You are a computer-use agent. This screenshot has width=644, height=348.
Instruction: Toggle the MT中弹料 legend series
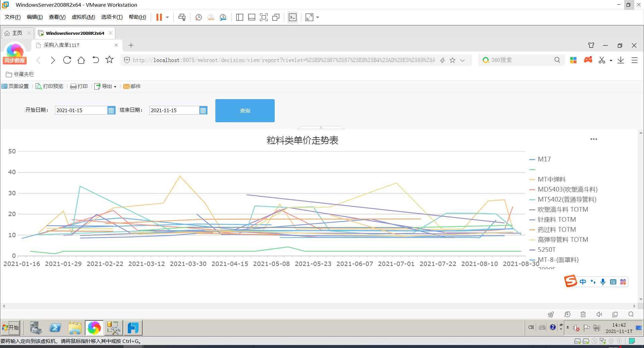(x=547, y=180)
